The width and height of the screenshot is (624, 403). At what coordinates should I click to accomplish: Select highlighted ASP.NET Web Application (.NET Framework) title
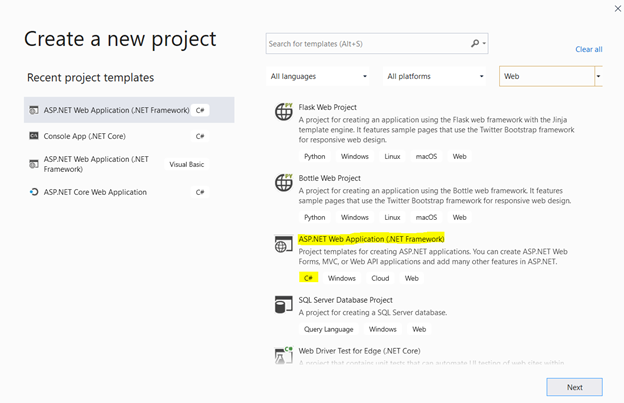(x=371, y=239)
